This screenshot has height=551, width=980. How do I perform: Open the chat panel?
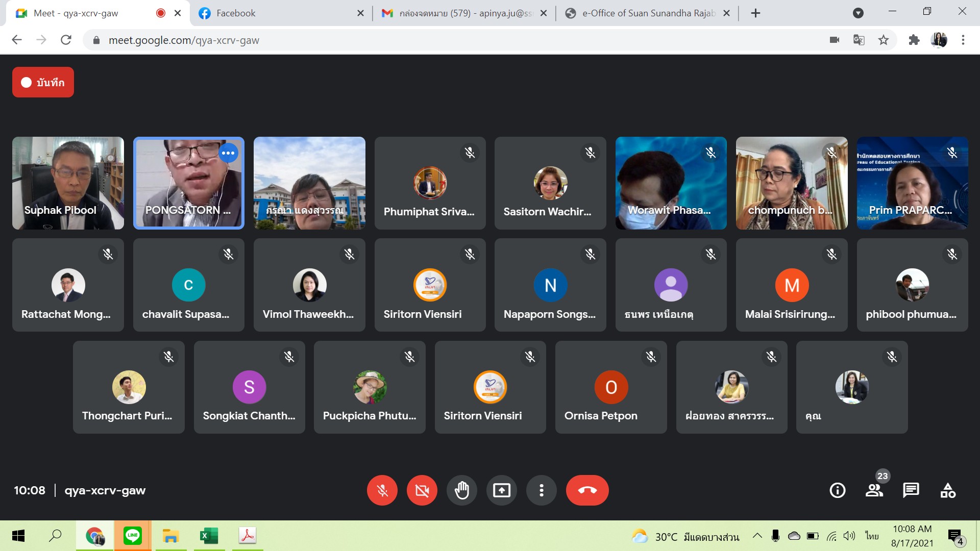pyautogui.click(x=911, y=490)
